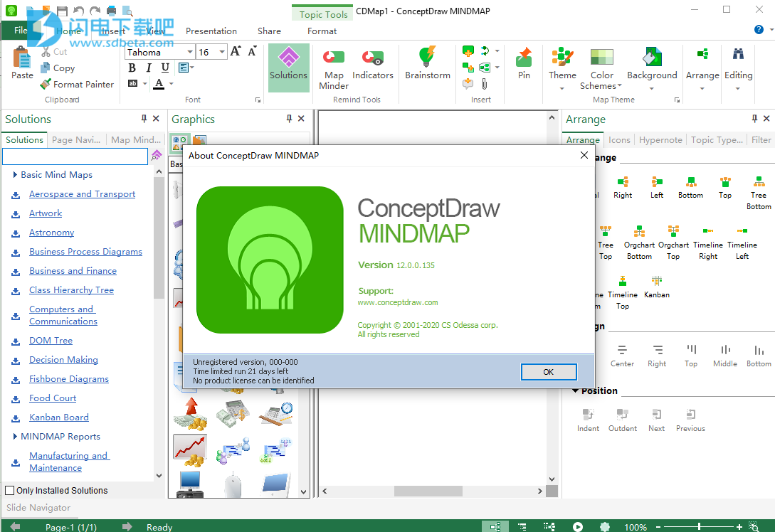The width and height of the screenshot is (775, 532).
Task: Select Timeline Right arrangement
Action: [708, 243]
